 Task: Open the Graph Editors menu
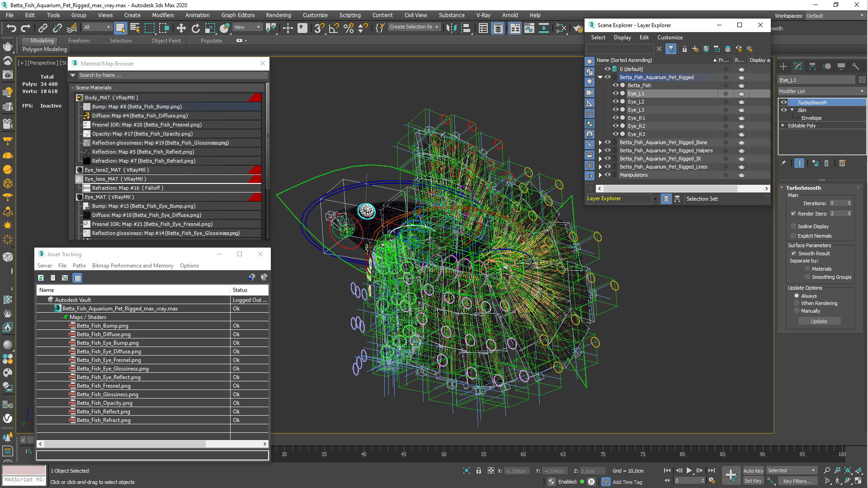238,15
